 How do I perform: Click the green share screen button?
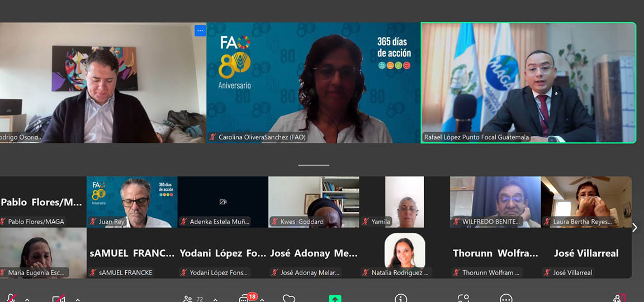click(x=335, y=299)
